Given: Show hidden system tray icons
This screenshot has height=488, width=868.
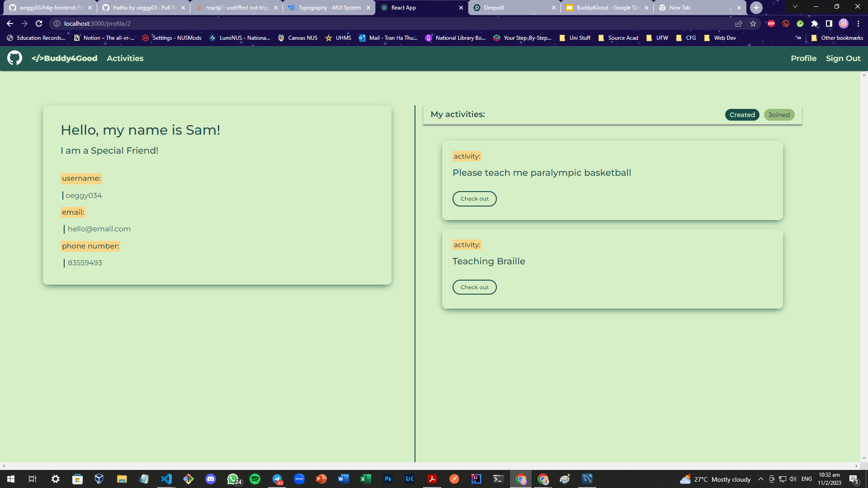Looking at the screenshot, I should [761, 479].
